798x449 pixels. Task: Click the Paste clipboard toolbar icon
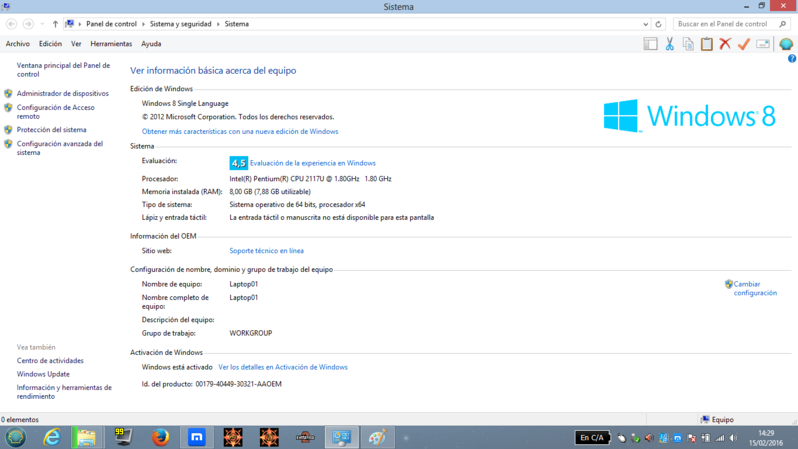(x=706, y=44)
